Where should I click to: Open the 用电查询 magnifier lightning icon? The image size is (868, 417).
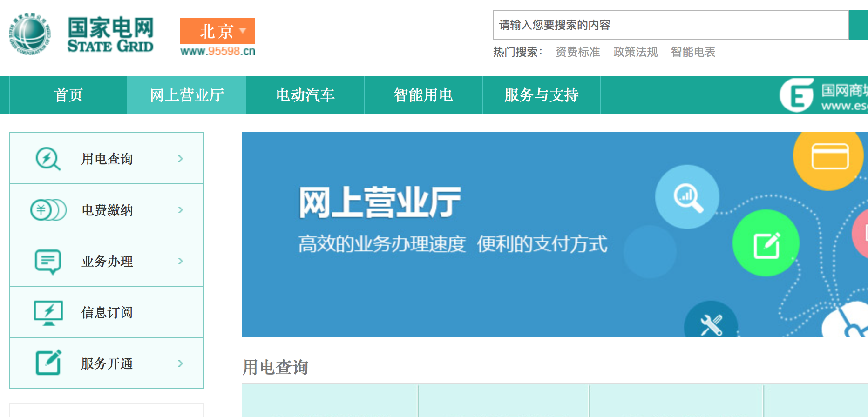tap(48, 159)
